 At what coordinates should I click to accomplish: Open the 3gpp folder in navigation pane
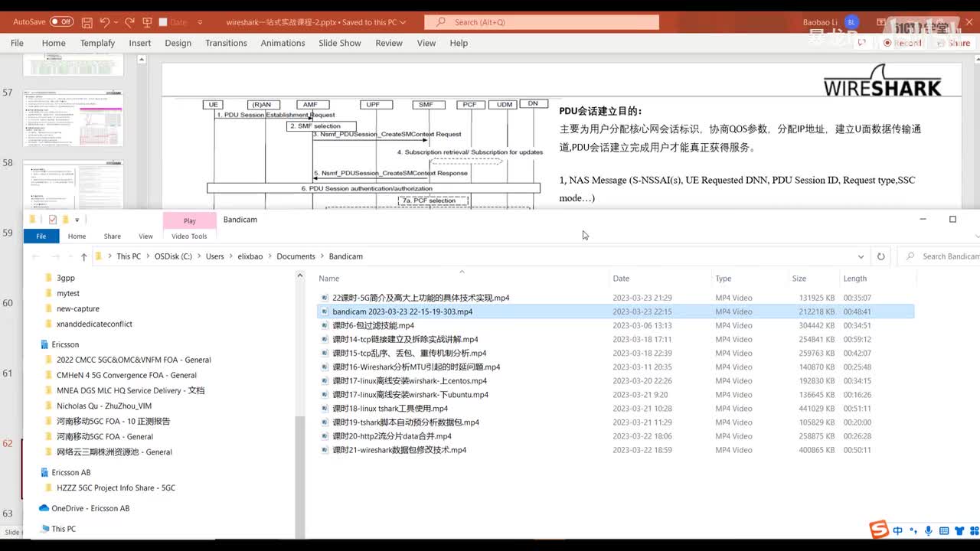[66, 278]
